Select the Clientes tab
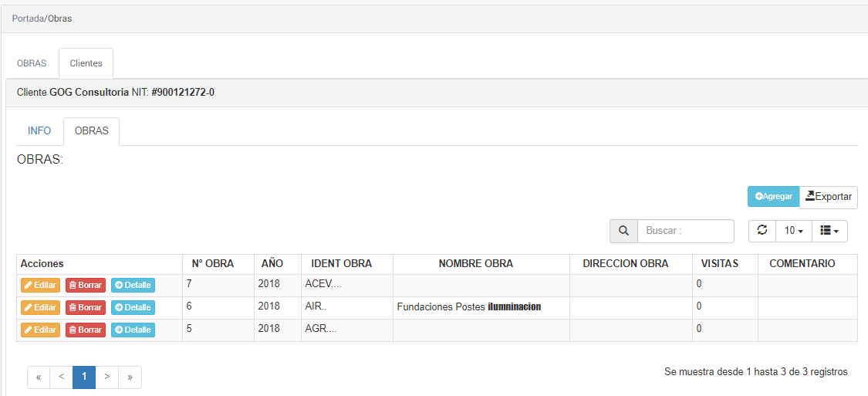The image size is (868, 396). pos(86,63)
